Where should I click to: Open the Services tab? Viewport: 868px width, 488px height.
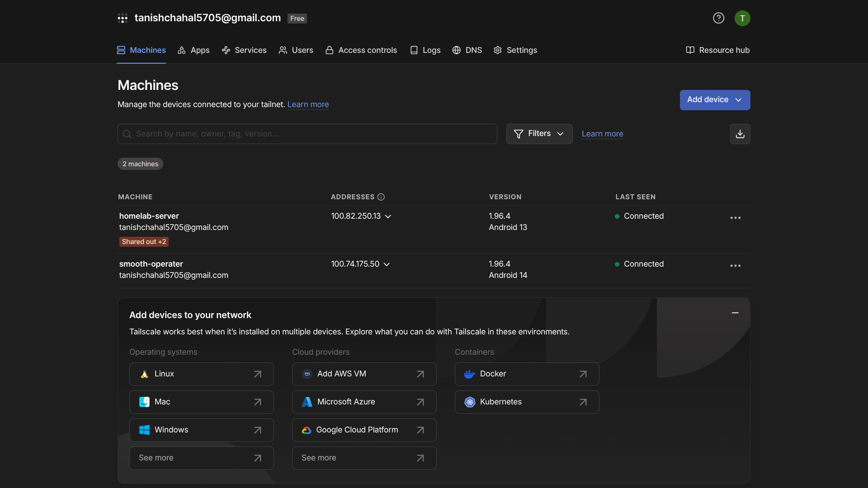click(244, 50)
